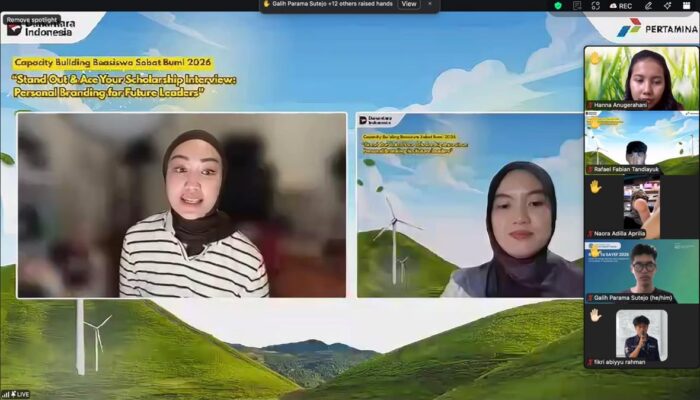Click the View raised hands button
This screenshot has width=700, height=400.
408,4
